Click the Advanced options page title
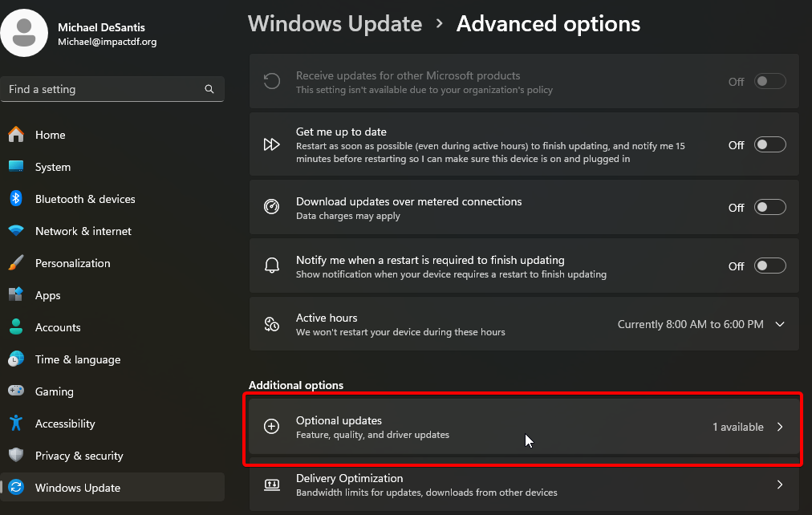This screenshot has width=812, height=515. click(548, 24)
